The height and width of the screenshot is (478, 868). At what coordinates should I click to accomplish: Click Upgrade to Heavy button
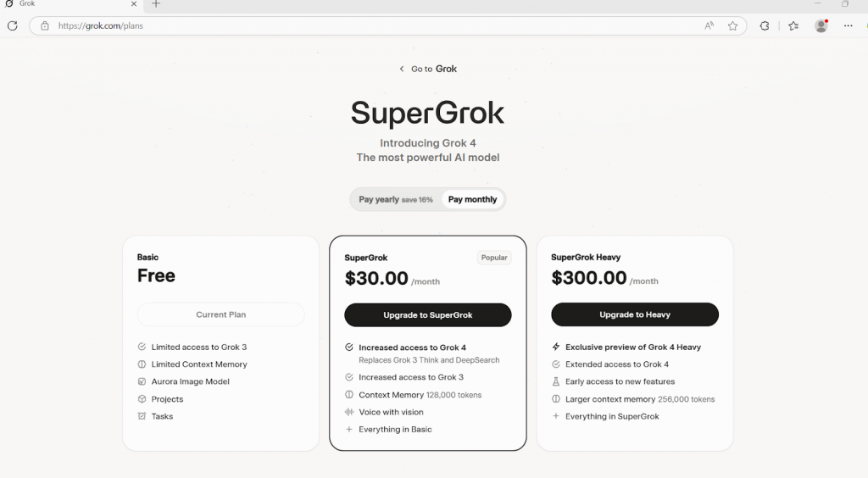634,314
